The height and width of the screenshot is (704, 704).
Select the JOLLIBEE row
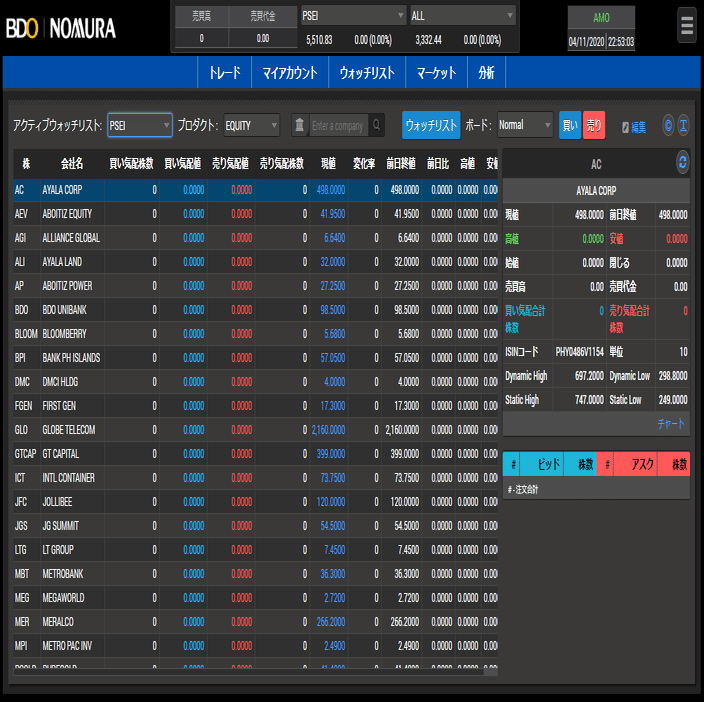click(x=255, y=502)
